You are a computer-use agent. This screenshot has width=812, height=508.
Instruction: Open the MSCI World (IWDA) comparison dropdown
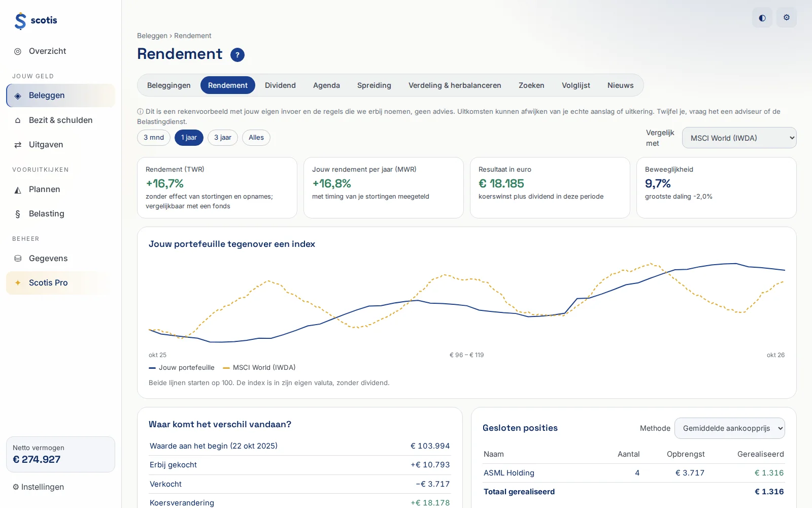coord(739,138)
